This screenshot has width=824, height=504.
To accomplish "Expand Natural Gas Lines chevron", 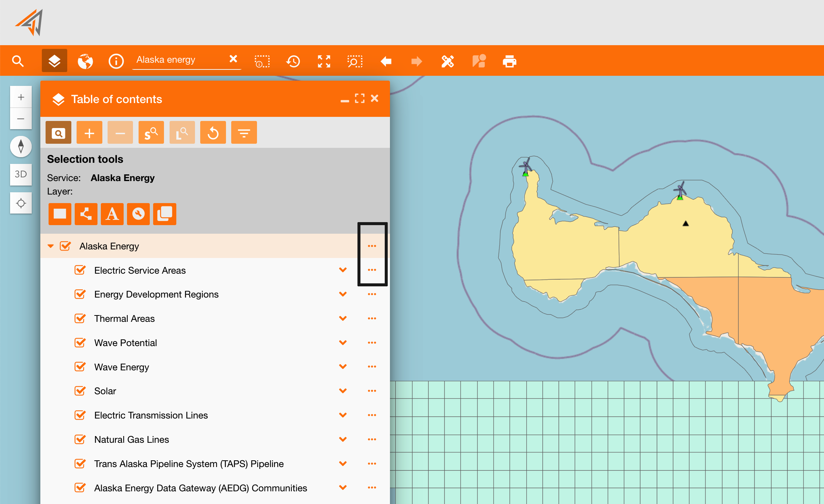I will click(343, 439).
